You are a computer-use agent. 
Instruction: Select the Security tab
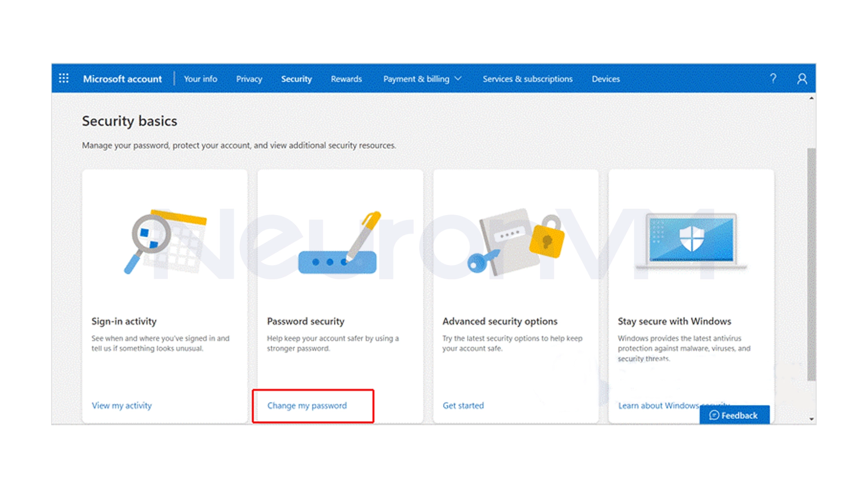point(296,79)
